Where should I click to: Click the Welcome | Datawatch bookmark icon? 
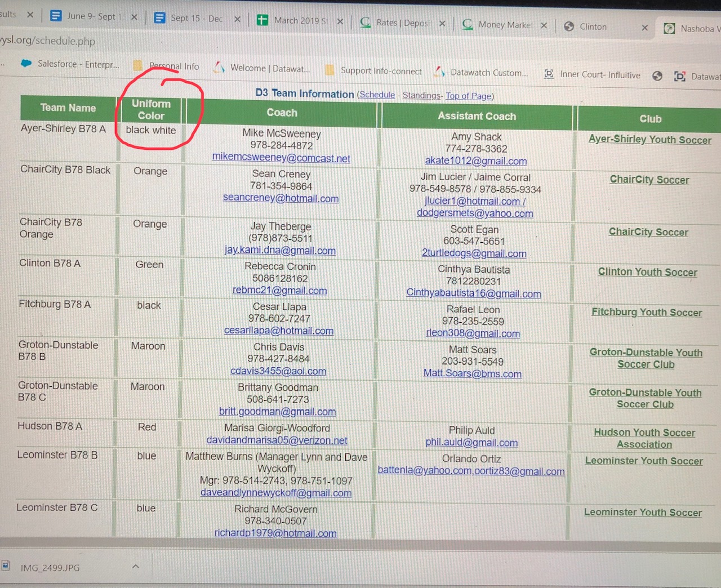pyautogui.click(x=219, y=68)
